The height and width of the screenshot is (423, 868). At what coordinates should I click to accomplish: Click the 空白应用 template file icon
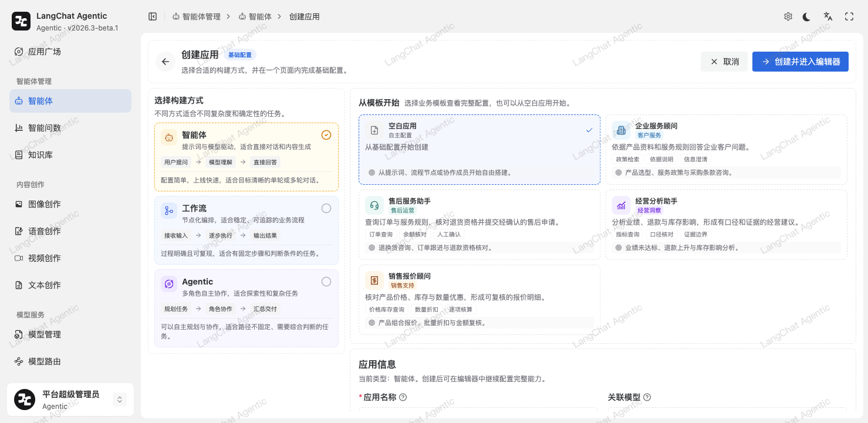[374, 130]
